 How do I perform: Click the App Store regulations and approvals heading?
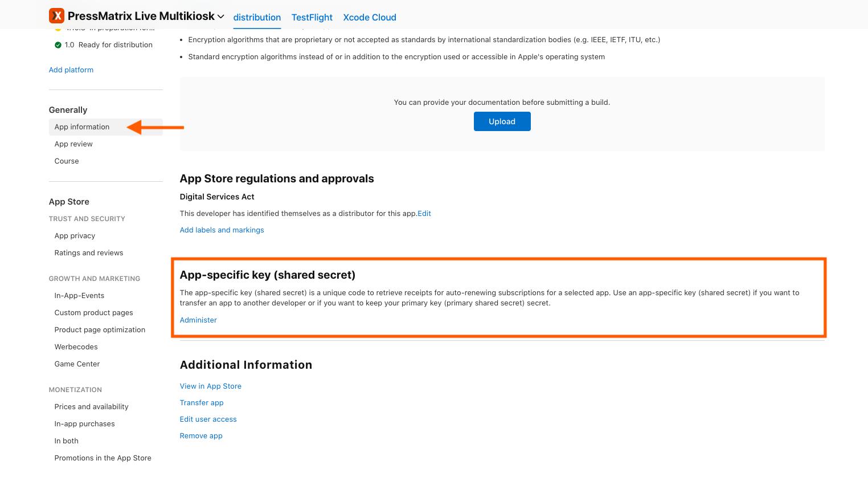pos(277,179)
